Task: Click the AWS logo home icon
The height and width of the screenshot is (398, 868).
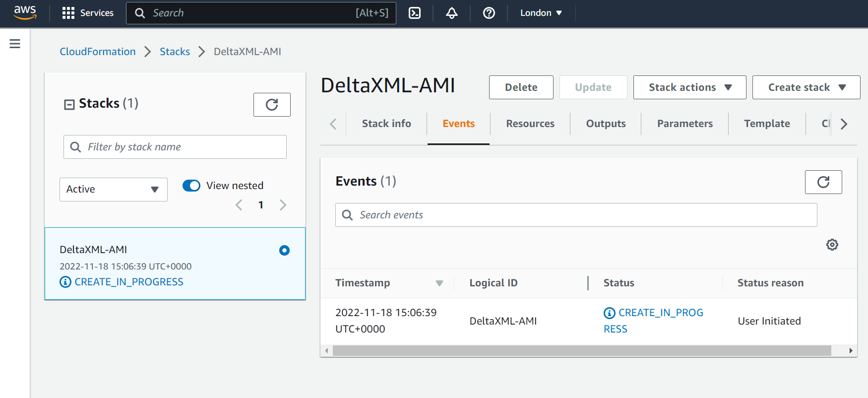Action: [25, 13]
